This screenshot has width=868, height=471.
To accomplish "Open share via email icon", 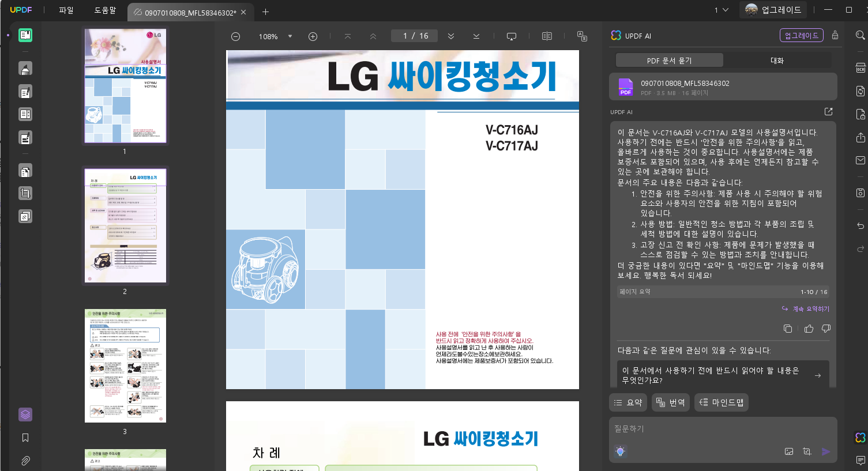I will point(860,160).
